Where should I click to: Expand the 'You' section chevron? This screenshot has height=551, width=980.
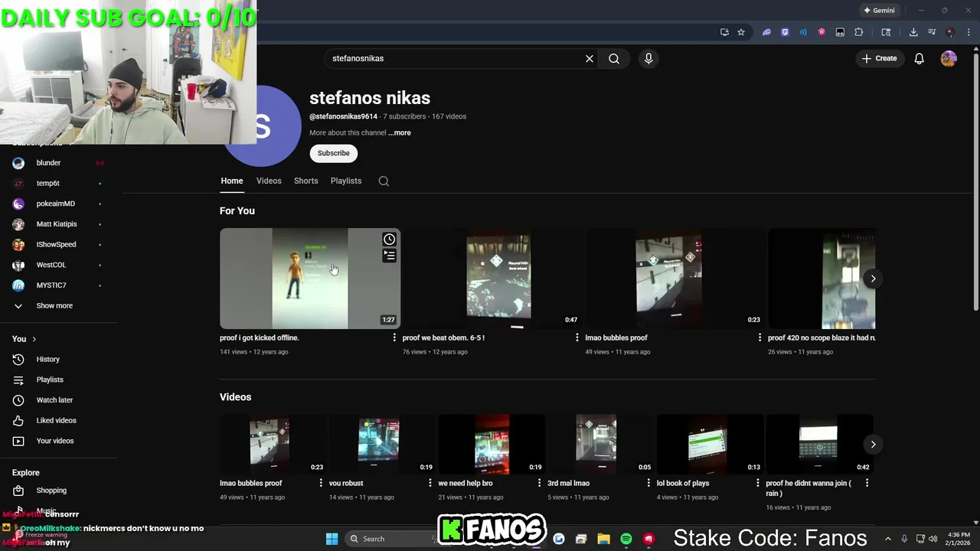coord(34,339)
